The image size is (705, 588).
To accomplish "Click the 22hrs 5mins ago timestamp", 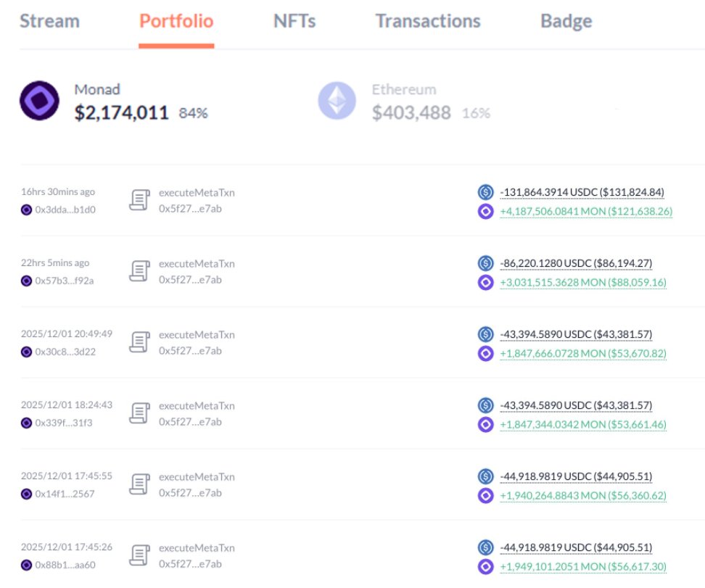I will tap(55, 262).
